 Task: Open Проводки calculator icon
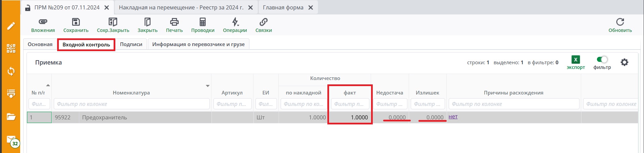coord(203,22)
